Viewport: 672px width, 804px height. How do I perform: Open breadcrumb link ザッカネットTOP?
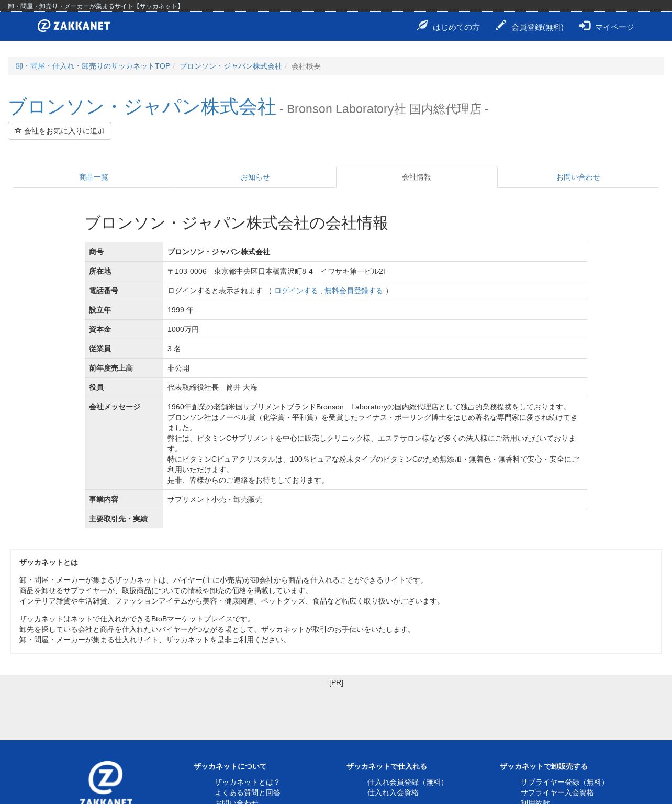tap(93, 66)
